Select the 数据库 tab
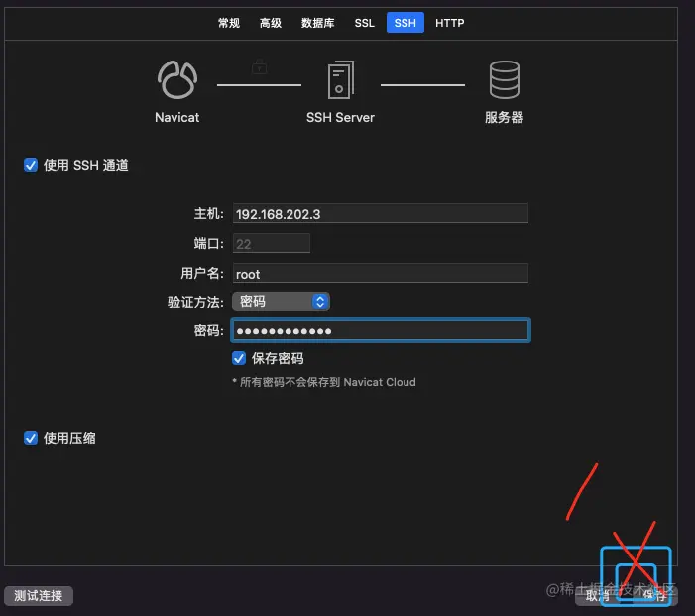 [x=318, y=23]
